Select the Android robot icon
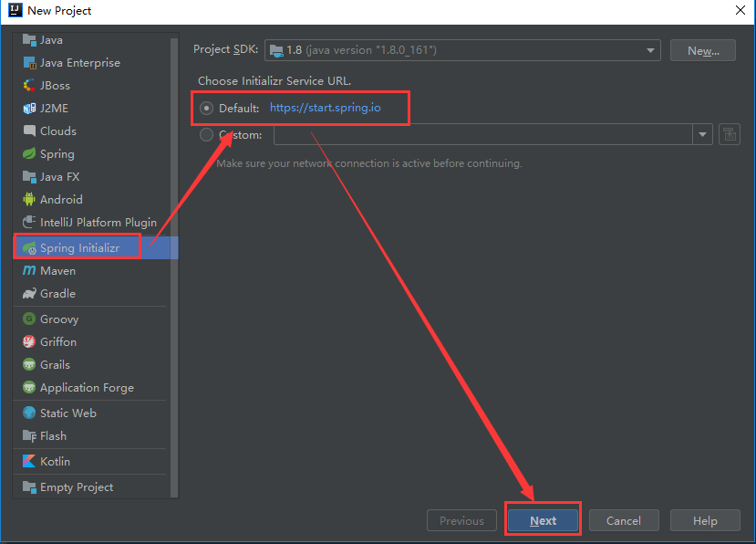 [29, 199]
